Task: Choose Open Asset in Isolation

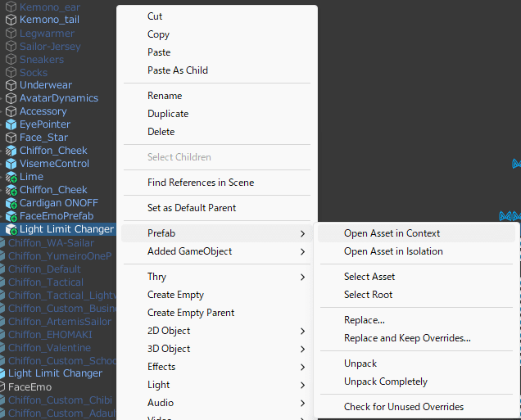Action: 393,251
